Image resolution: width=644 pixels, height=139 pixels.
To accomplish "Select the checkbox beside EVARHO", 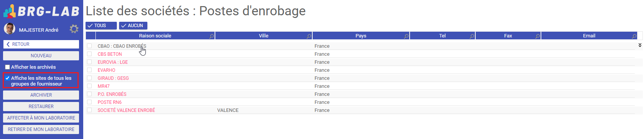I will point(89,70).
